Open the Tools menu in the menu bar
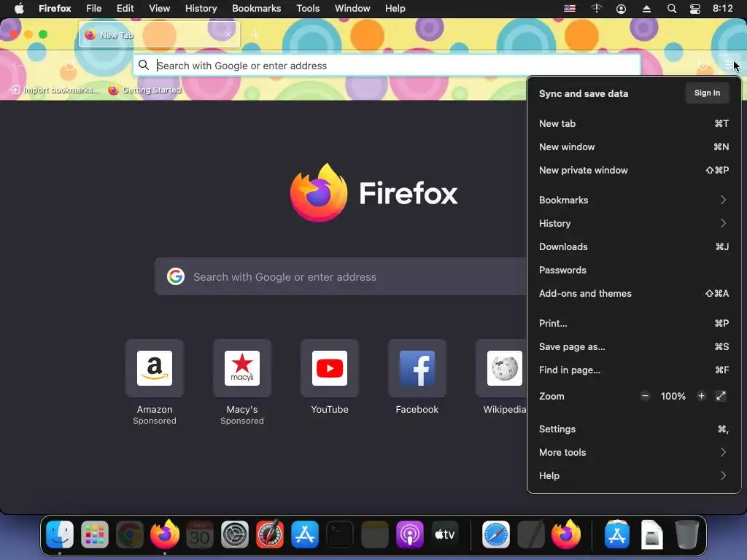The height and width of the screenshot is (560, 747). [x=308, y=9]
